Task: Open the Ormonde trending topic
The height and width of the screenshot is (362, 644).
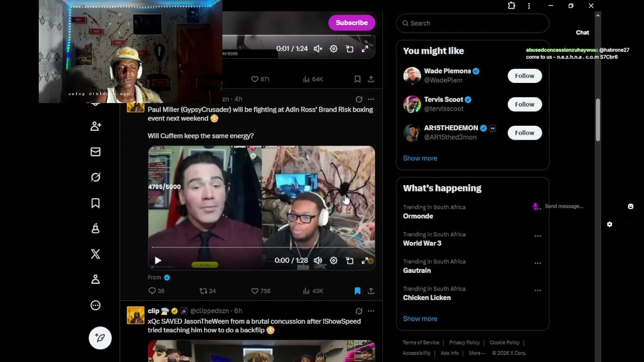Action: pyautogui.click(x=418, y=216)
